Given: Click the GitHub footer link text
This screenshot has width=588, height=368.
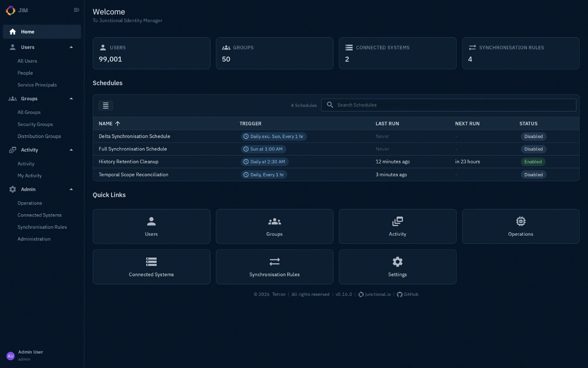Looking at the screenshot, I should click(411, 294).
